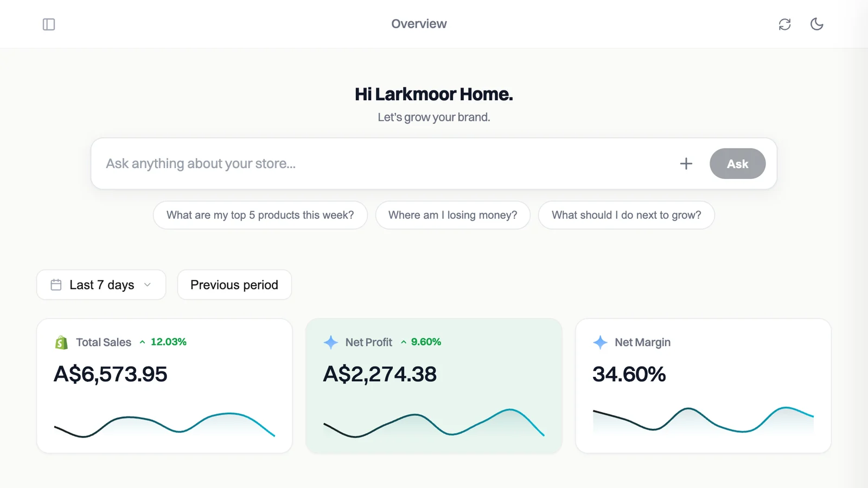Select 'What are my top 5 products this week?'

pyautogui.click(x=260, y=215)
